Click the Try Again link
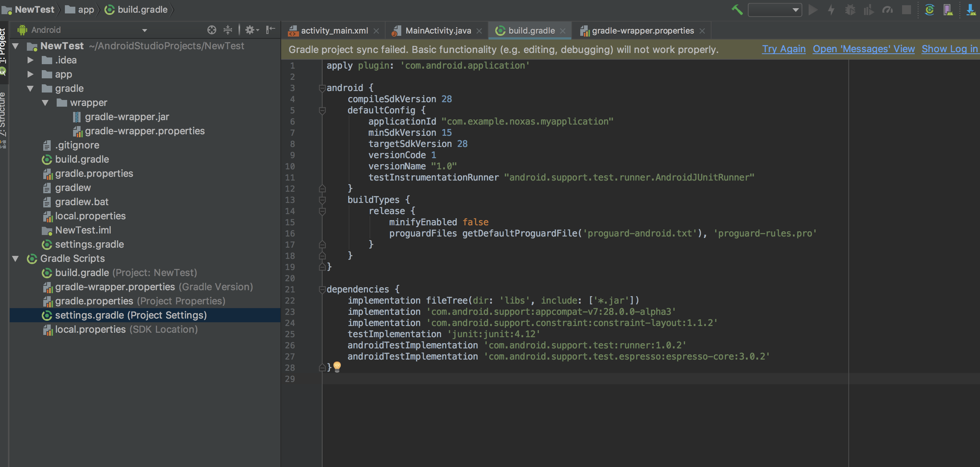 coord(783,49)
